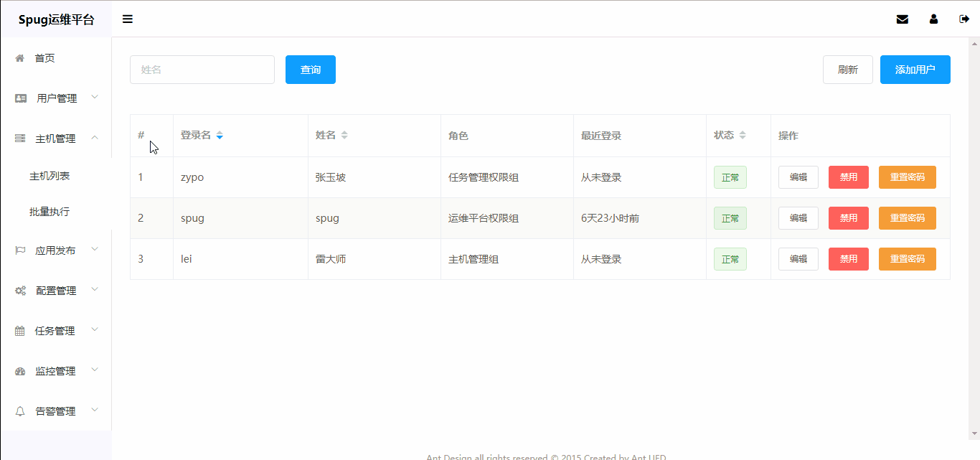Open 批量执行 submenu item

point(50,212)
